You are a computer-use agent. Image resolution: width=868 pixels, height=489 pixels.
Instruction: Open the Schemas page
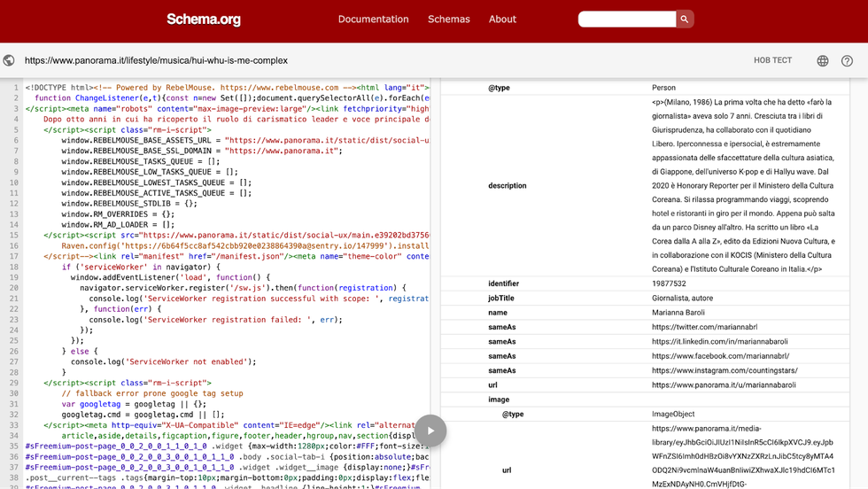pyautogui.click(x=448, y=19)
